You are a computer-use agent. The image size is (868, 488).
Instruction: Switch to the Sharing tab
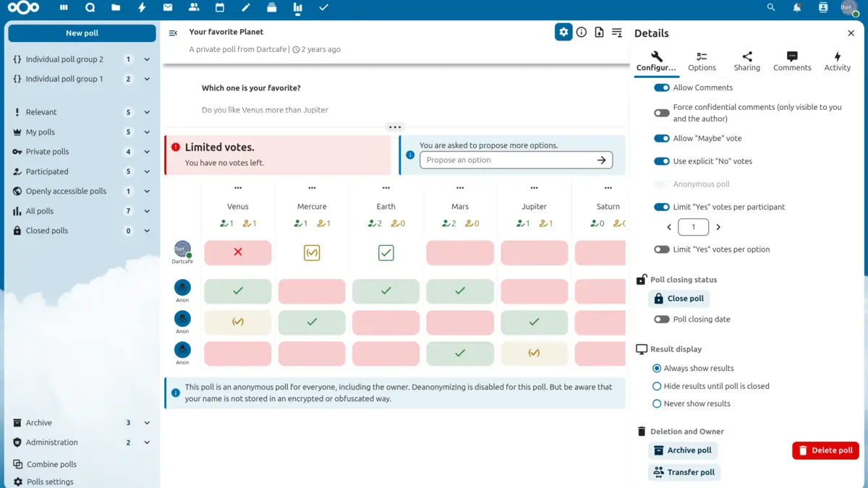pos(746,61)
